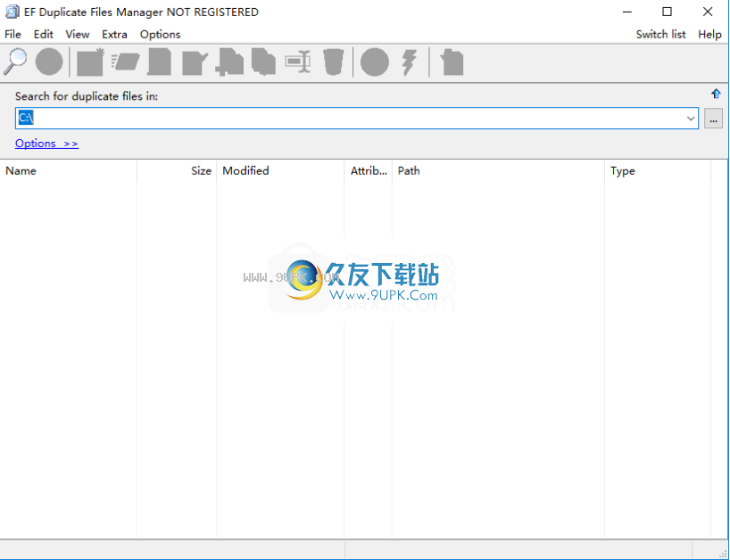Click inside the search path field containing C:\

[357, 118]
